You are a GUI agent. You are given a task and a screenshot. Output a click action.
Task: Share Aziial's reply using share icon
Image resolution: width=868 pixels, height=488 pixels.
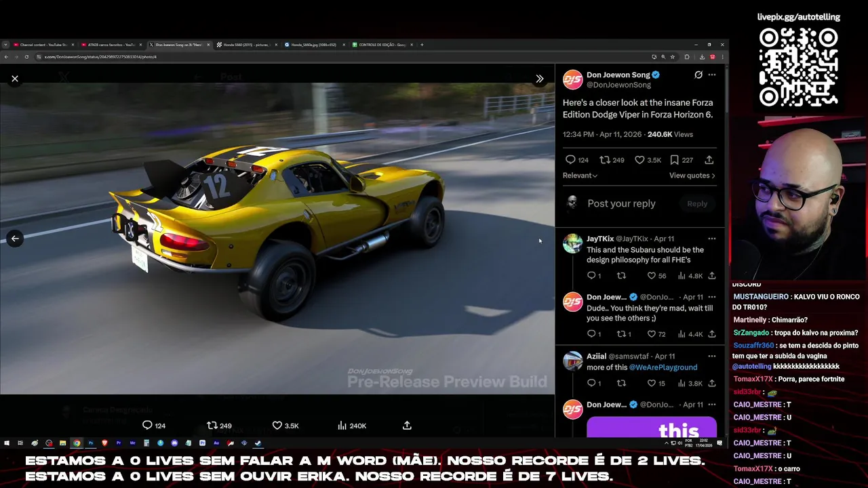pos(711,384)
